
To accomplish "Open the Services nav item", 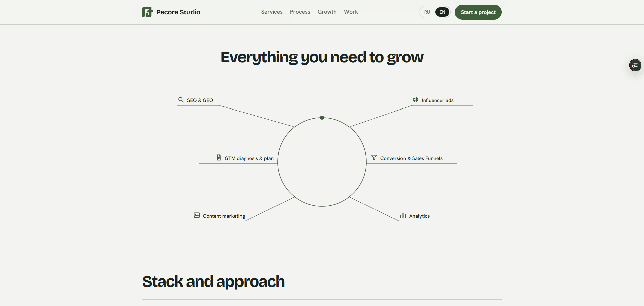I will [272, 12].
